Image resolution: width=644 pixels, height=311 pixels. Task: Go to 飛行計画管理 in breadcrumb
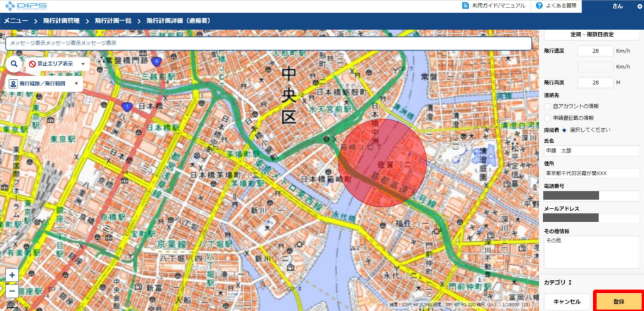[x=61, y=21]
